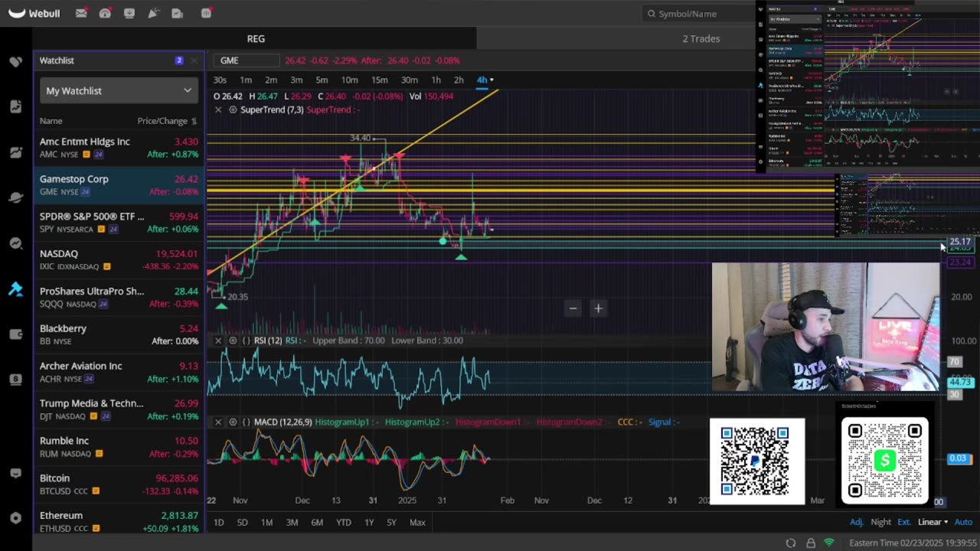Select Rumble Inc row in watchlist
Image resolution: width=980 pixels, height=551 pixels.
click(119, 447)
